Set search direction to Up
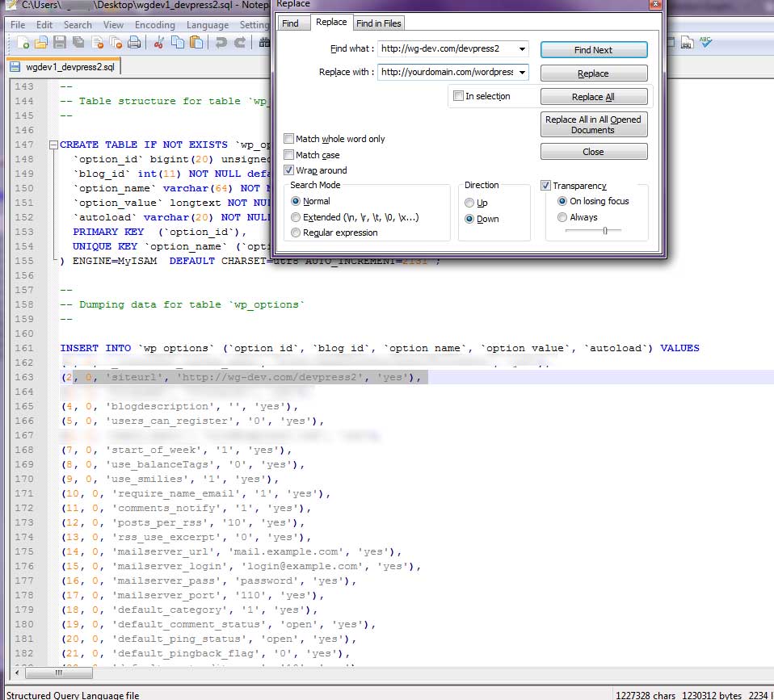Viewport: 774px width, 700px height. point(469,203)
